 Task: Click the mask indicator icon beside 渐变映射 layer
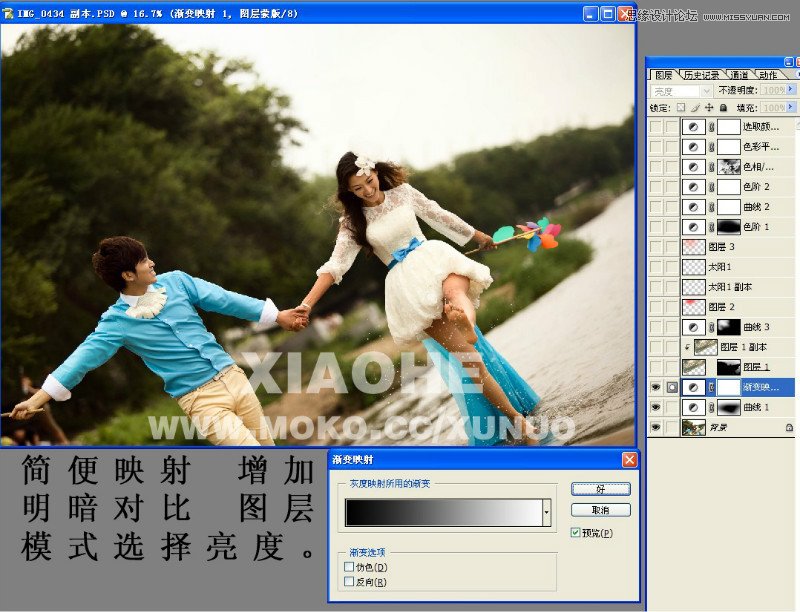tap(672, 388)
